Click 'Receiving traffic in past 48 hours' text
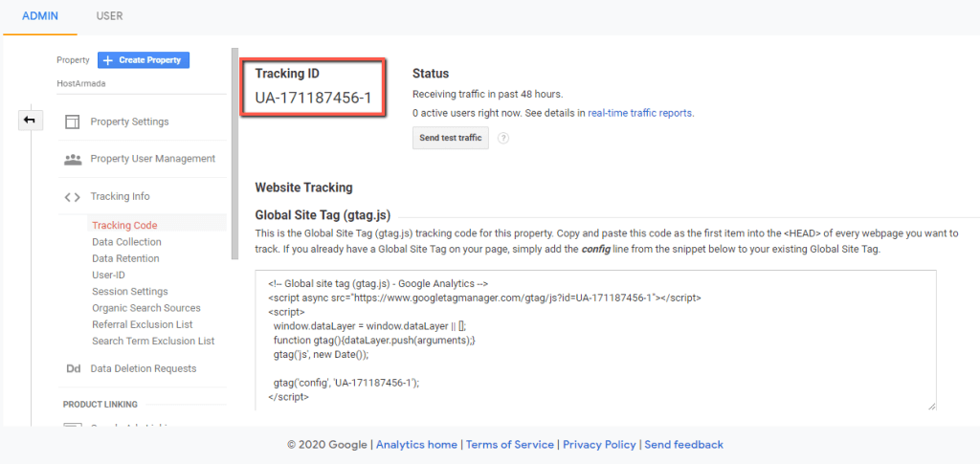Image resolution: width=980 pixels, height=464 pixels. tap(487, 95)
